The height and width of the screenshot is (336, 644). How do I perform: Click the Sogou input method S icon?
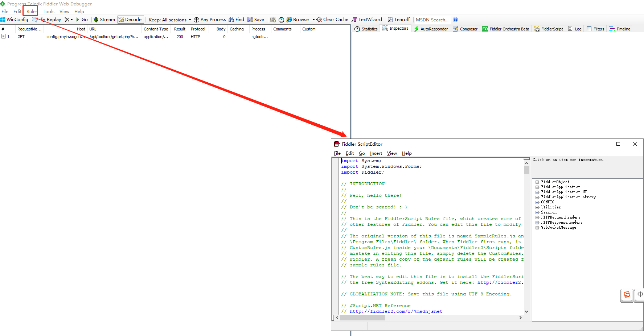tap(627, 295)
